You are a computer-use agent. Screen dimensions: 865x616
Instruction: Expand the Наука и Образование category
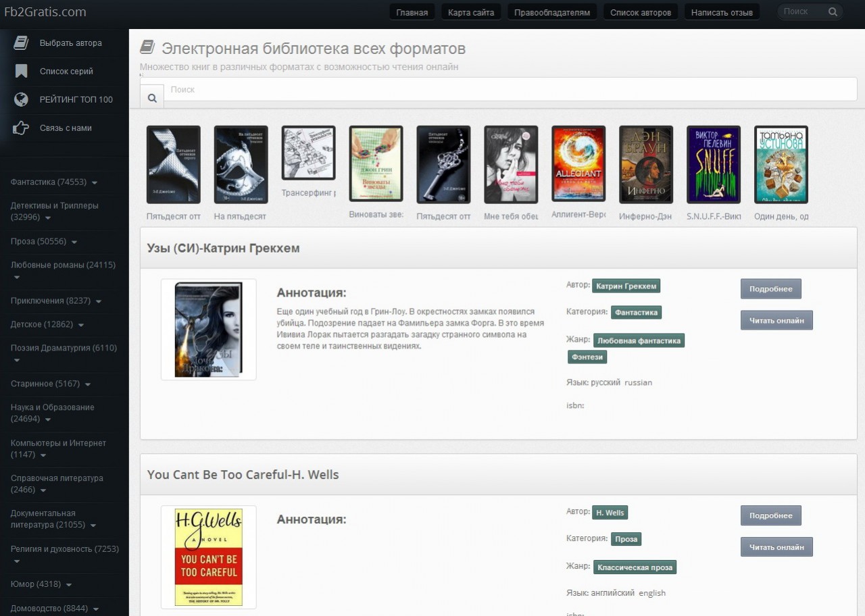(x=47, y=419)
